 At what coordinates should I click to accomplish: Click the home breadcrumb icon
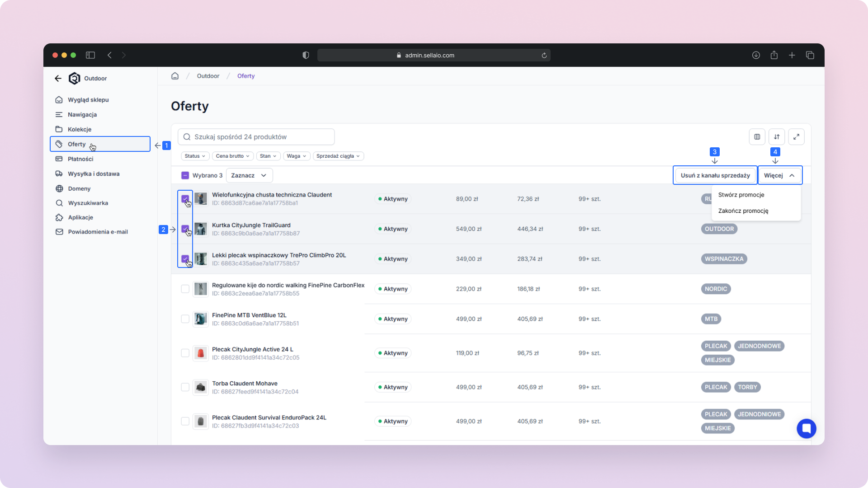point(175,76)
